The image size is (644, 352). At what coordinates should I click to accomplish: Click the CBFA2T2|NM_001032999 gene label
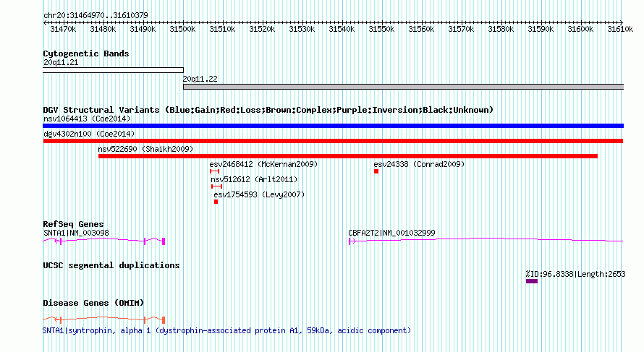[x=391, y=233]
